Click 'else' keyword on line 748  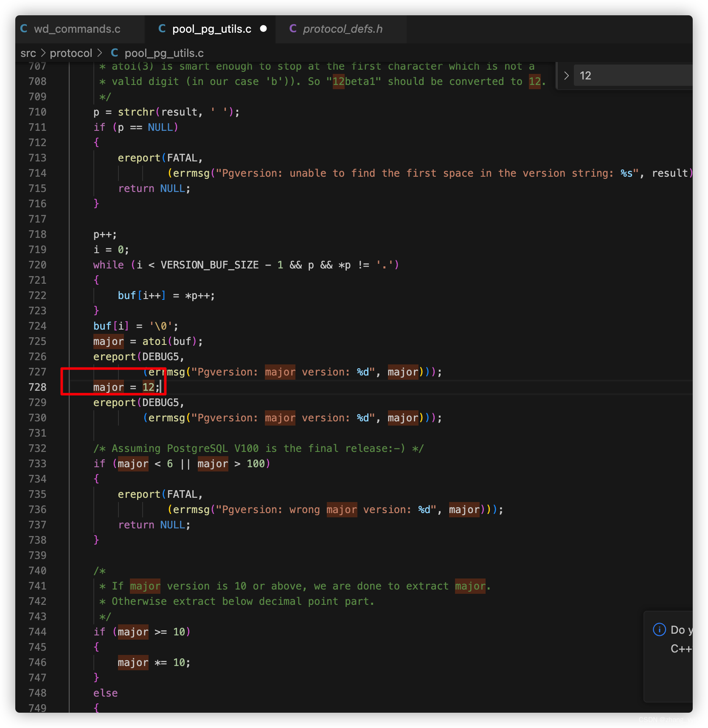(x=105, y=693)
